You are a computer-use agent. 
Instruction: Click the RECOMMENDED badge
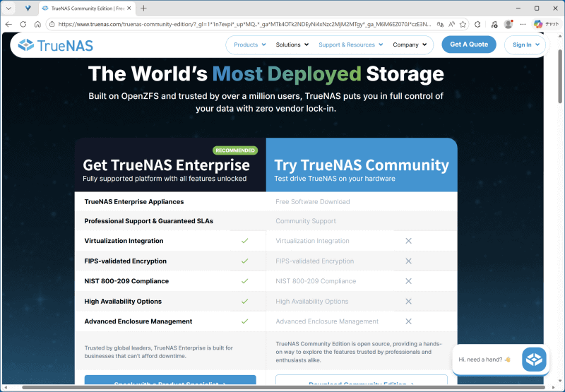235,150
